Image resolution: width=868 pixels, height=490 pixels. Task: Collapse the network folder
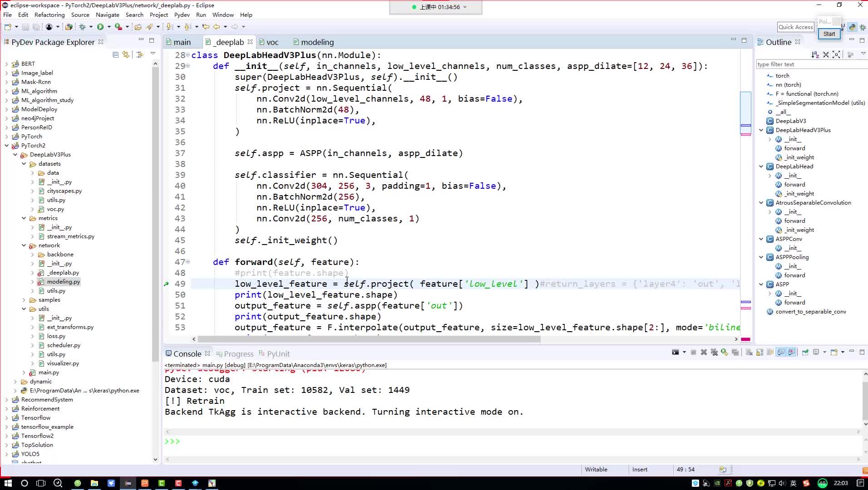pos(24,245)
